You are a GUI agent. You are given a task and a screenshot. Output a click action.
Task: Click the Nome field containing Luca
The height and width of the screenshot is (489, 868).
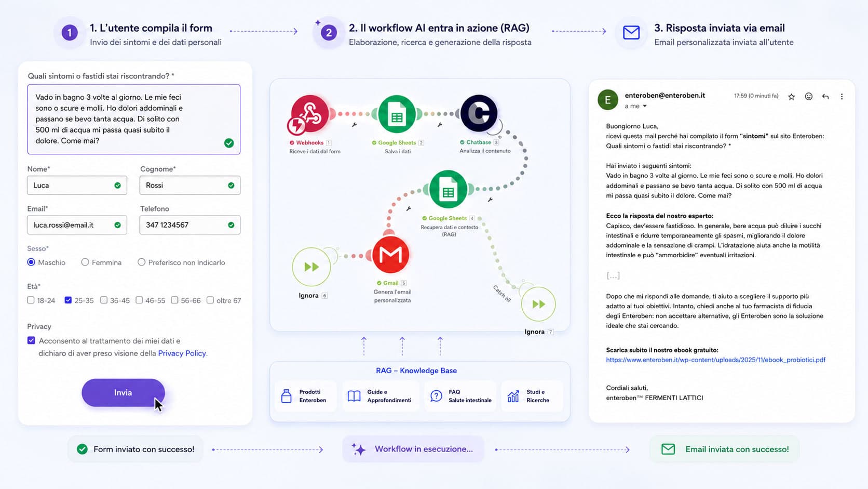click(77, 186)
